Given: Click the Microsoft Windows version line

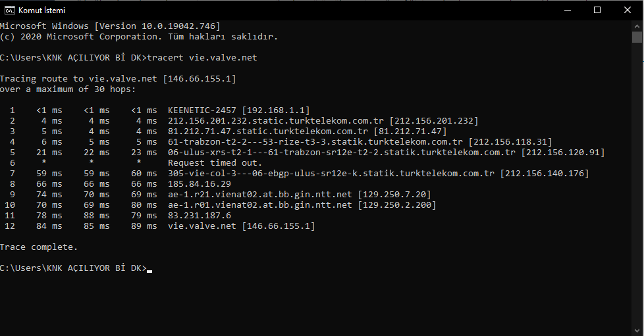Looking at the screenshot, I should 110,26.
